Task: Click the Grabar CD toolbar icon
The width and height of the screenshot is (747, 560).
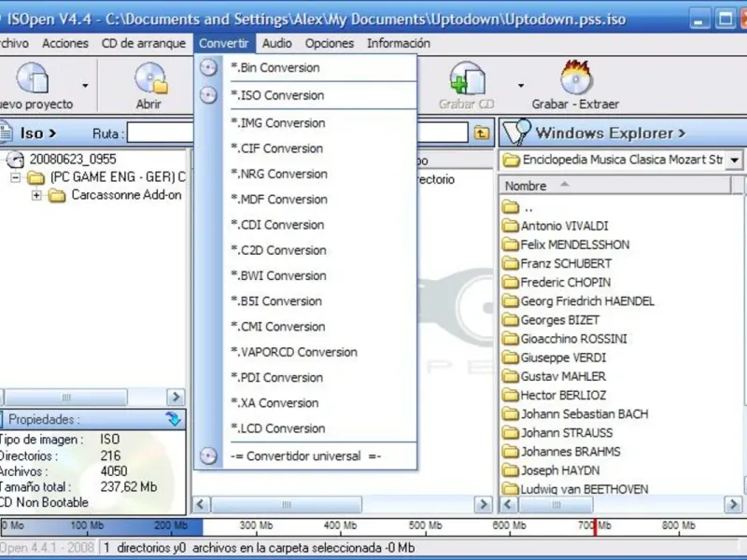Action: [x=467, y=78]
